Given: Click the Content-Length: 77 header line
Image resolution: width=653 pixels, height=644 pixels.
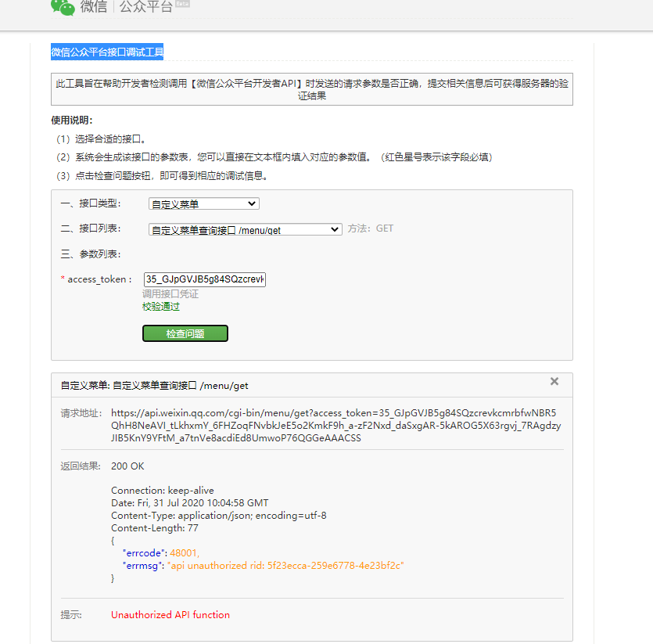Looking at the screenshot, I should [x=155, y=528].
